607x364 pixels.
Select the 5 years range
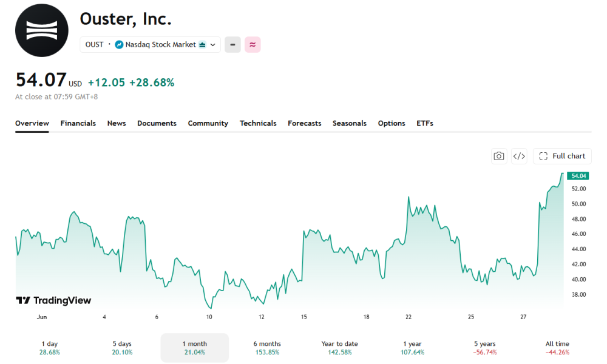pyautogui.click(x=484, y=348)
